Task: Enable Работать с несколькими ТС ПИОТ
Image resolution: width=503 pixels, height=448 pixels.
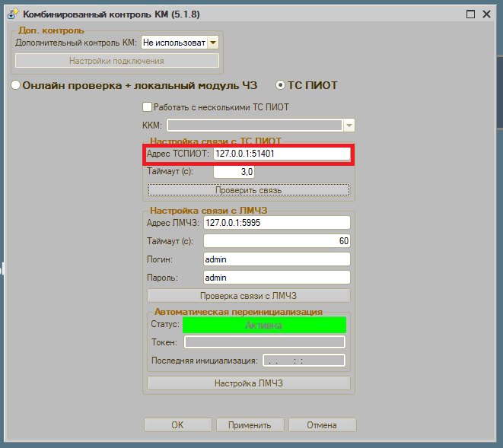Action: pyautogui.click(x=147, y=107)
